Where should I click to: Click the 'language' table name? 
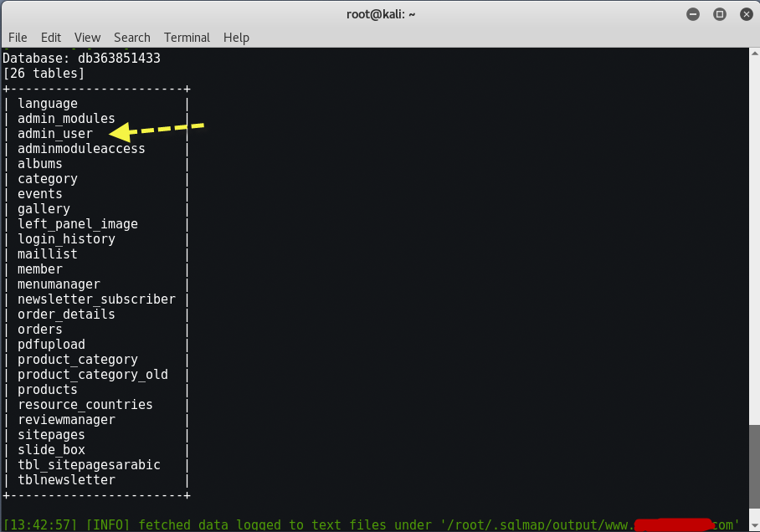coord(48,104)
